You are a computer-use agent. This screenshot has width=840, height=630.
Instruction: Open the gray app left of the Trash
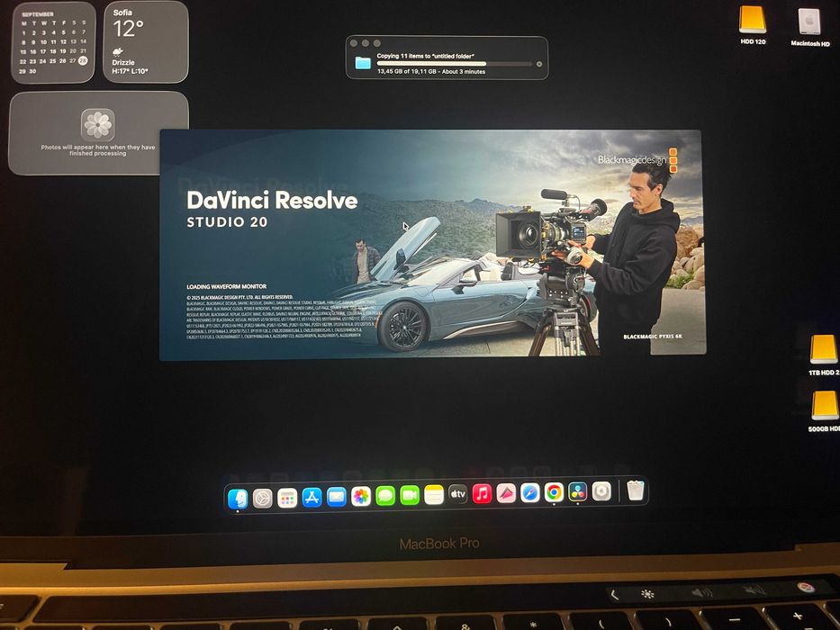(x=601, y=490)
